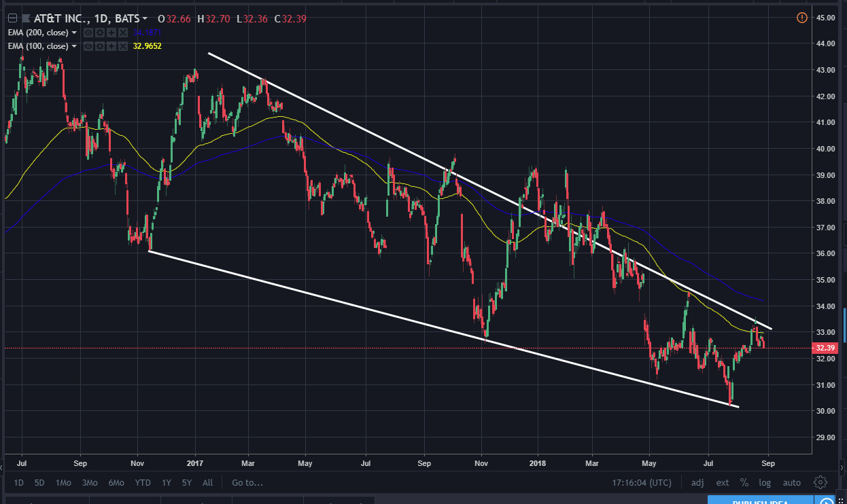Viewport: 847px width, 504px height.
Task: Select the YTD time range
Action: (143, 483)
